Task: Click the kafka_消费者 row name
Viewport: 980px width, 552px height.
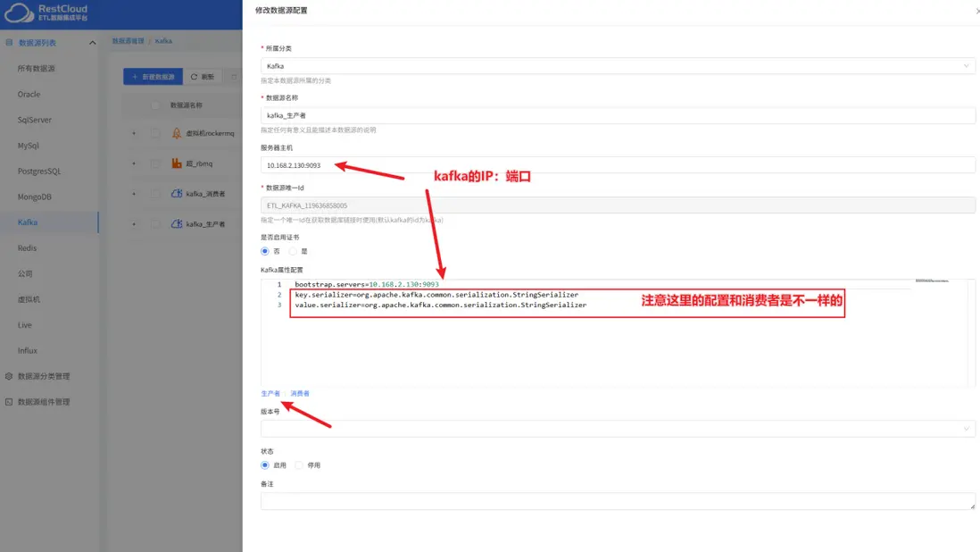Action: 205,194
